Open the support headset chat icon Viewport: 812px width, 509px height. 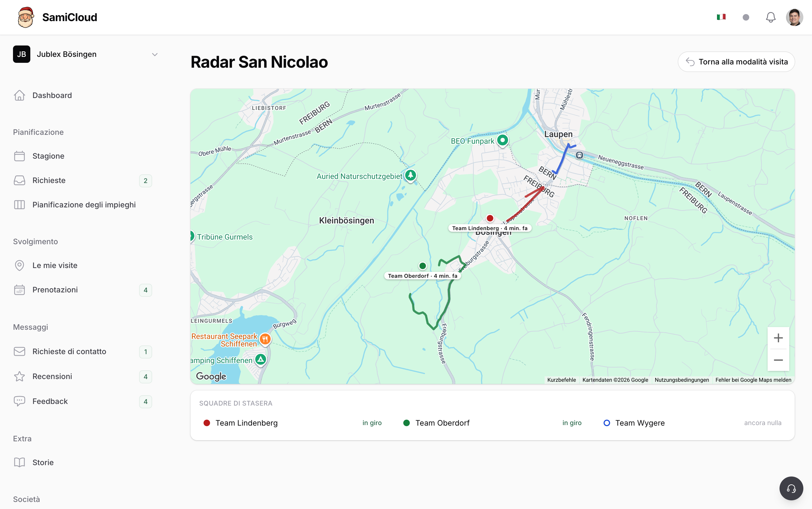(791, 488)
